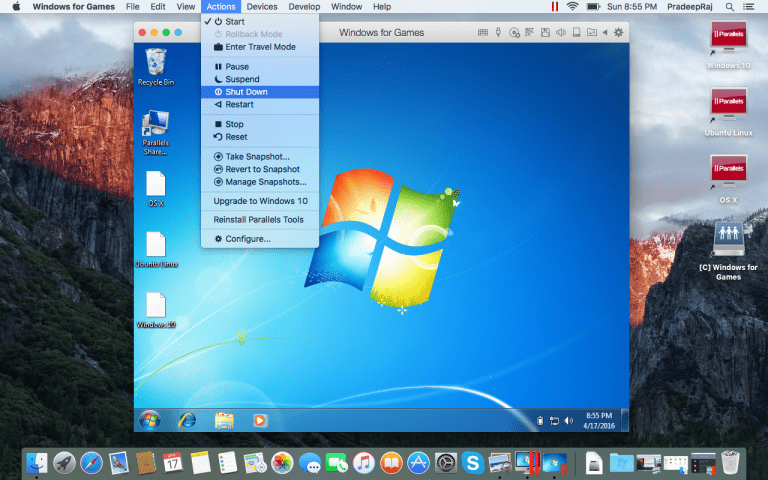
Task: Click the PradeepRaj user menu
Action: 690,6
